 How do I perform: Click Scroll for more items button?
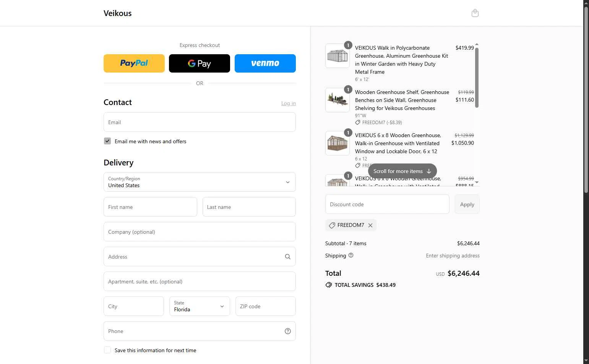402,171
